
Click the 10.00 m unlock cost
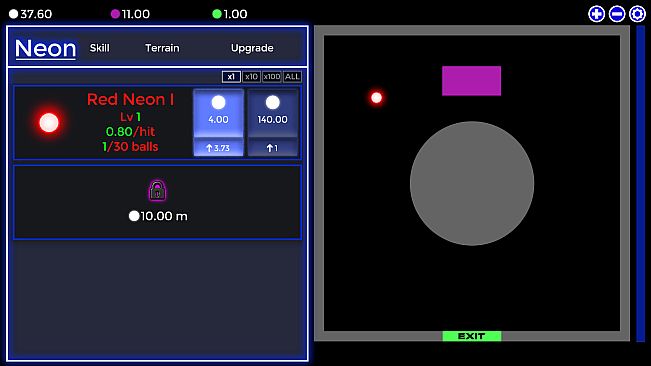[158, 216]
